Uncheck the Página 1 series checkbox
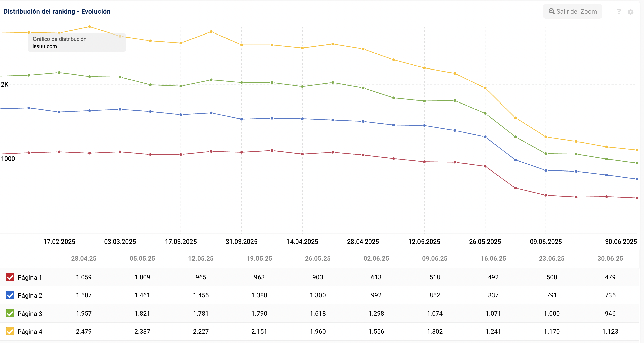Screen dimensions: 644x343 (10, 277)
